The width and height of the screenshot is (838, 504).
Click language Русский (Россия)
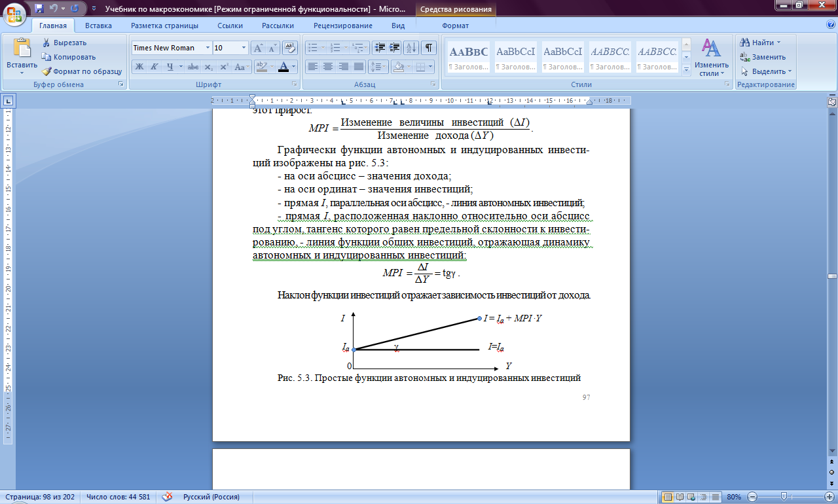[x=211, y=497]
